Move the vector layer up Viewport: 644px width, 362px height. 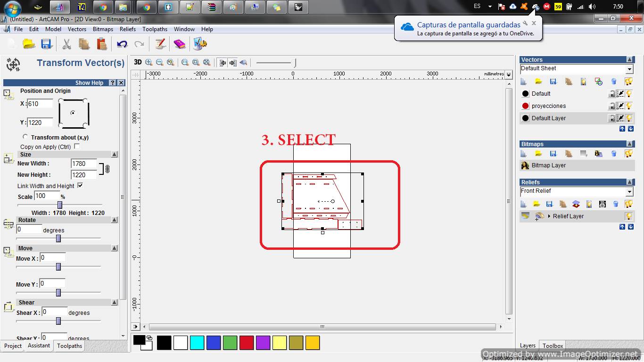pyautogui.click(x=622, y=129)
